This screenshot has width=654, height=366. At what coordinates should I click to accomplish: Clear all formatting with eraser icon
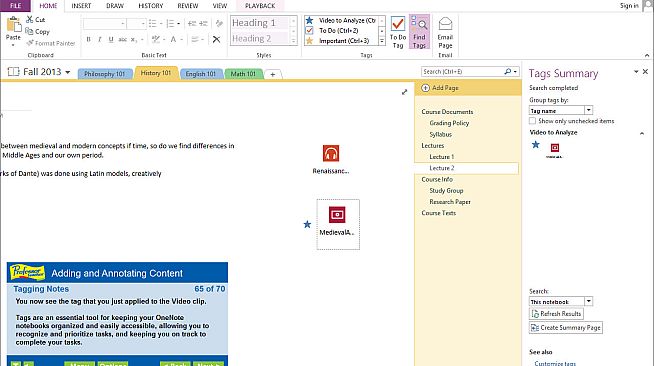tap(219, 23)
